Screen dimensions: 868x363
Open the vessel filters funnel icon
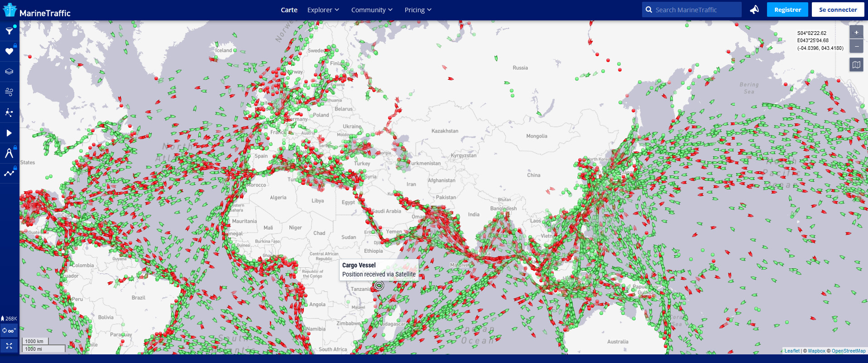(9, 31)
